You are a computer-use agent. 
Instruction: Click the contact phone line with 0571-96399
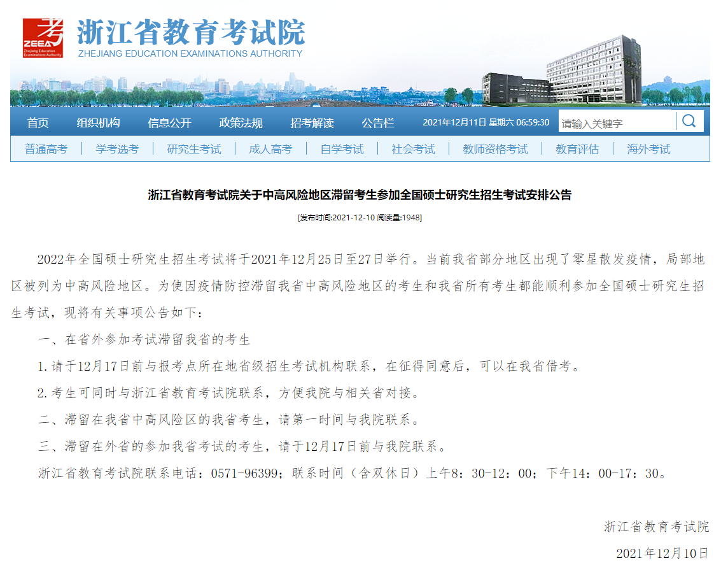click(353, 473)
